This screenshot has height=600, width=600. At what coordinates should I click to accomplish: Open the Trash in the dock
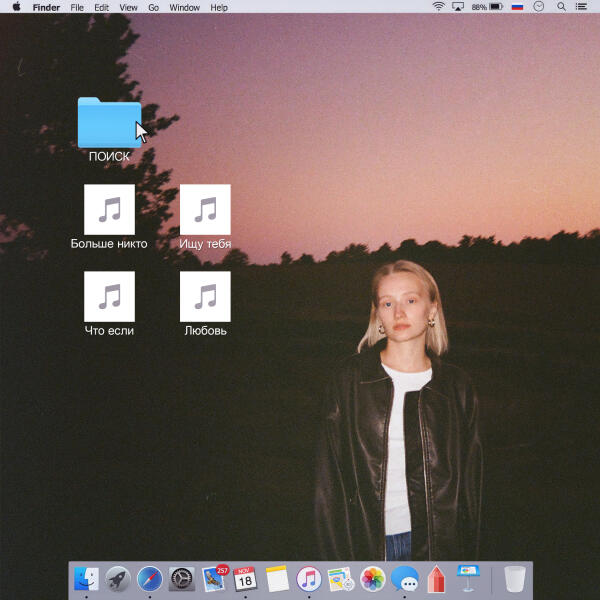pyautogui.click(x=514, y=578)
